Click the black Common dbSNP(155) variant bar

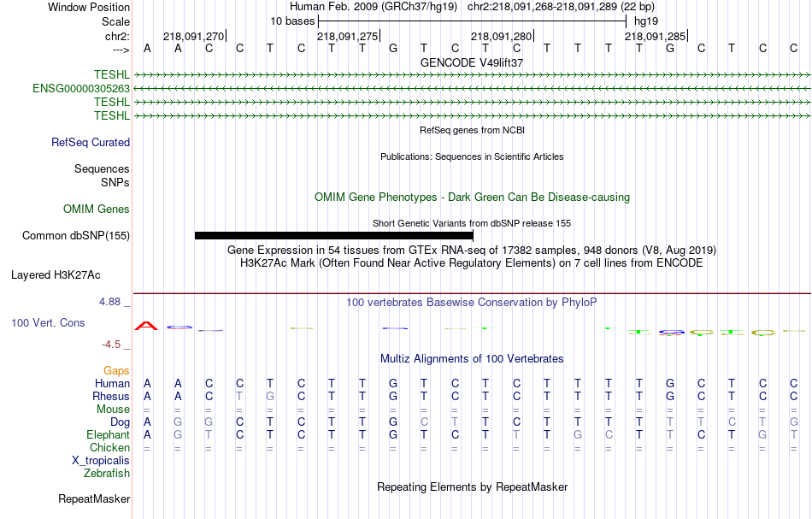pyautogui.click(x=334, y=236)
